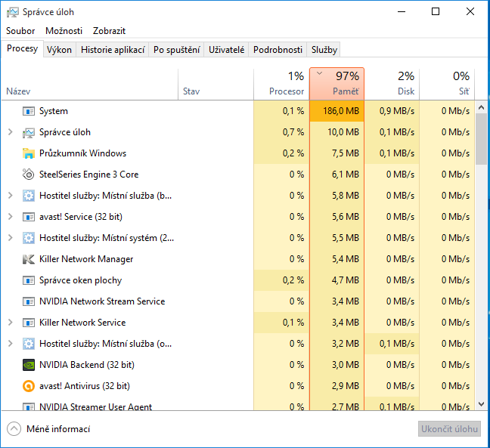Collapse view with Méně informací arrow
Screen dimensions: 490x448
point(14,429)
